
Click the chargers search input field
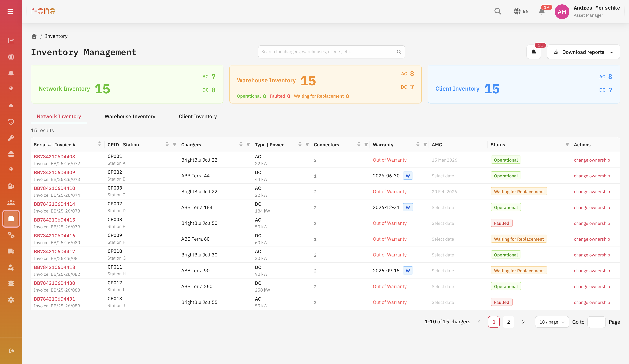(x=331, y=52)
